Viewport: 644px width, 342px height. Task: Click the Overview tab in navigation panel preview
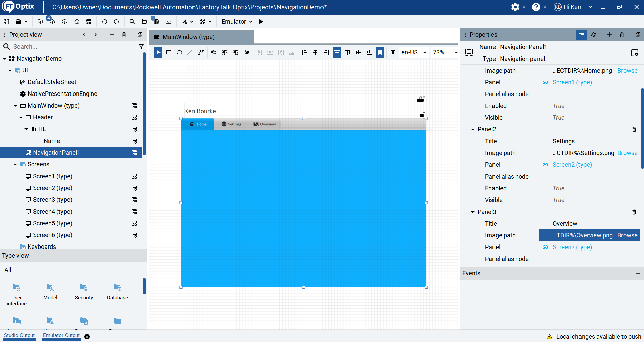click(265, 124)
